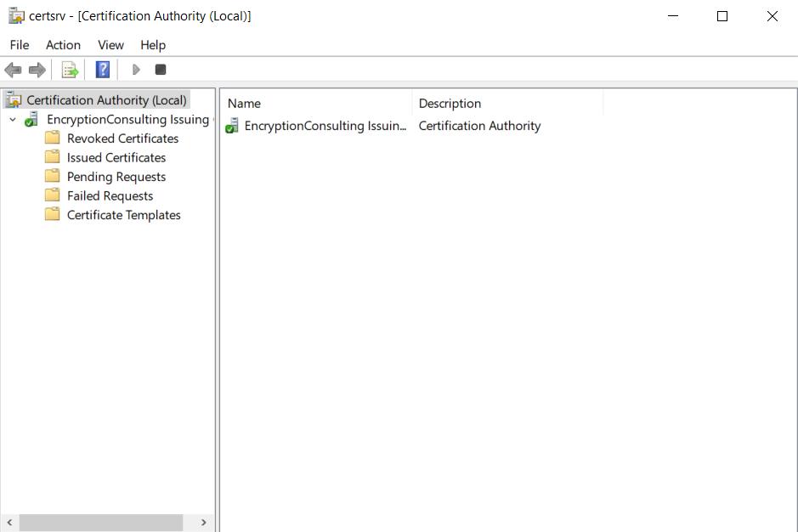Image resolution: width=798 pixels, height=532 pixels.
Task: Click the tree pane scrollbar right arrow
Action: pos(204,523)
